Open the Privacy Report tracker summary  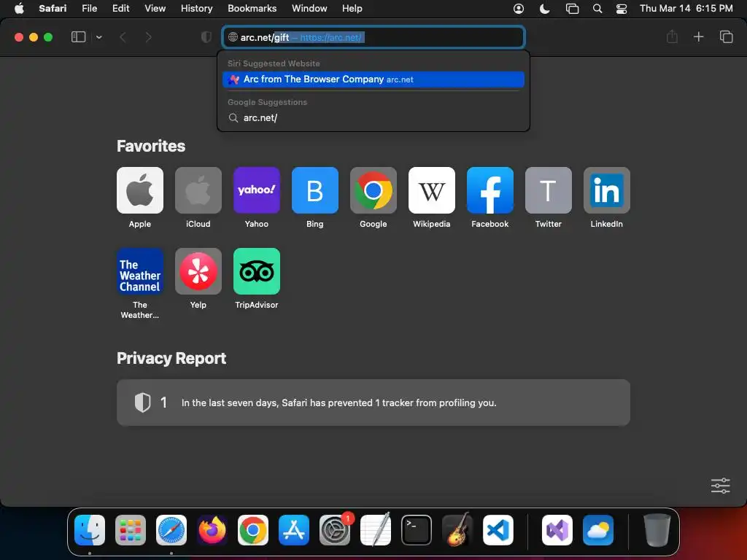[x=373, y=402]
